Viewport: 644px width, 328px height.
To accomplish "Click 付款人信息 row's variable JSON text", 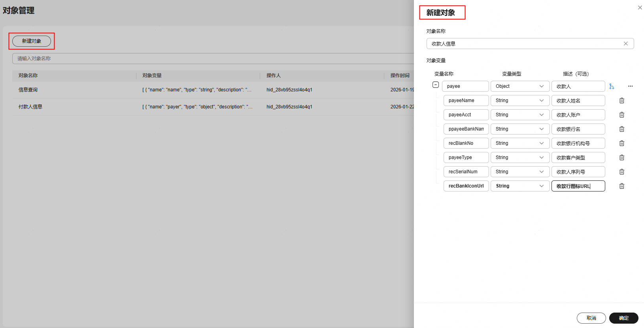I will click(x=197, y=107).
